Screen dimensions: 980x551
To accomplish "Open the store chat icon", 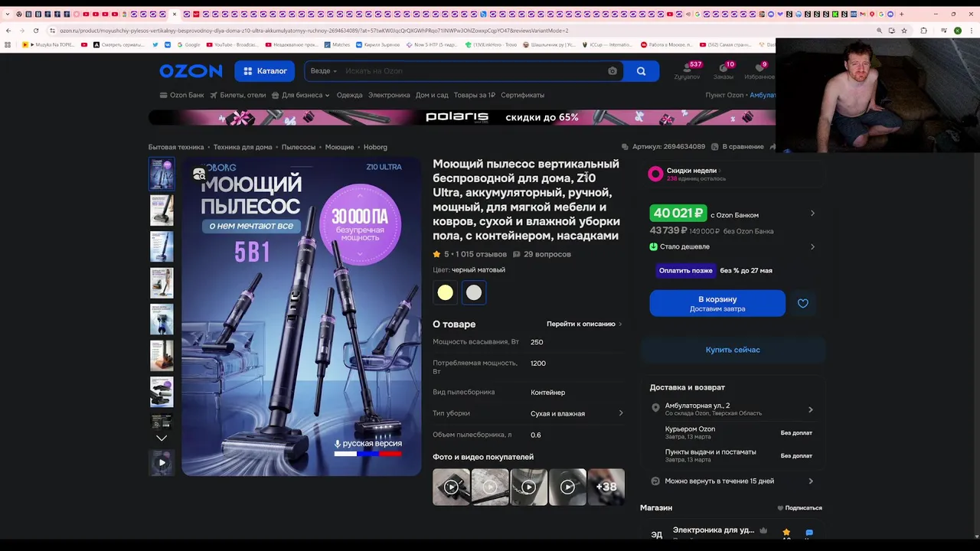I will pos(809,533).
